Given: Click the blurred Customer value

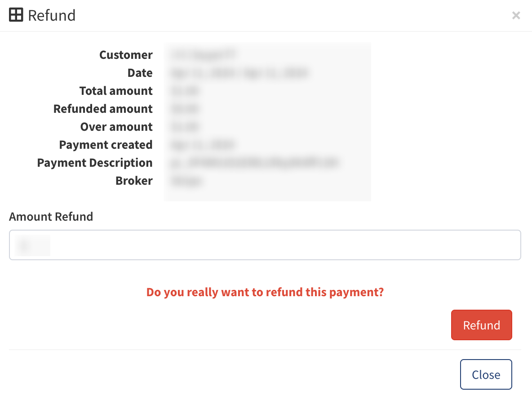Looking at the screenshot, I should click(203, 55).
